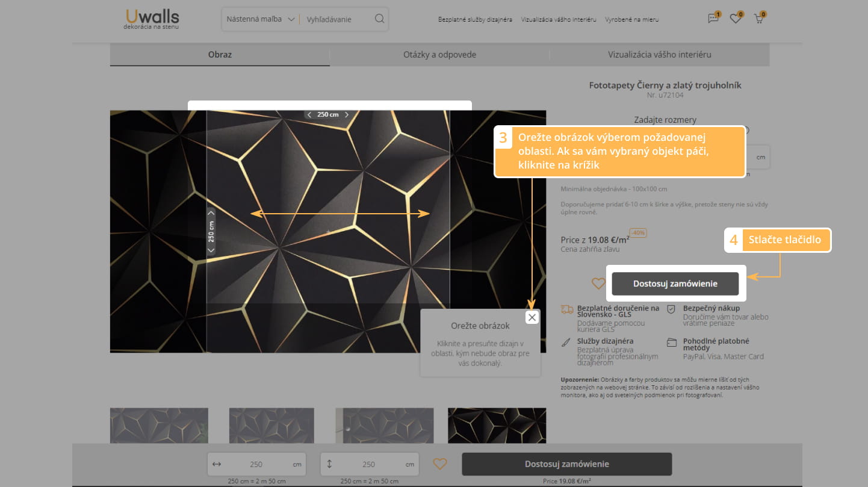Open 'Bezplatné služby dizajnéra' link
This screenshot has width=868, height=487.
point(475,19)
